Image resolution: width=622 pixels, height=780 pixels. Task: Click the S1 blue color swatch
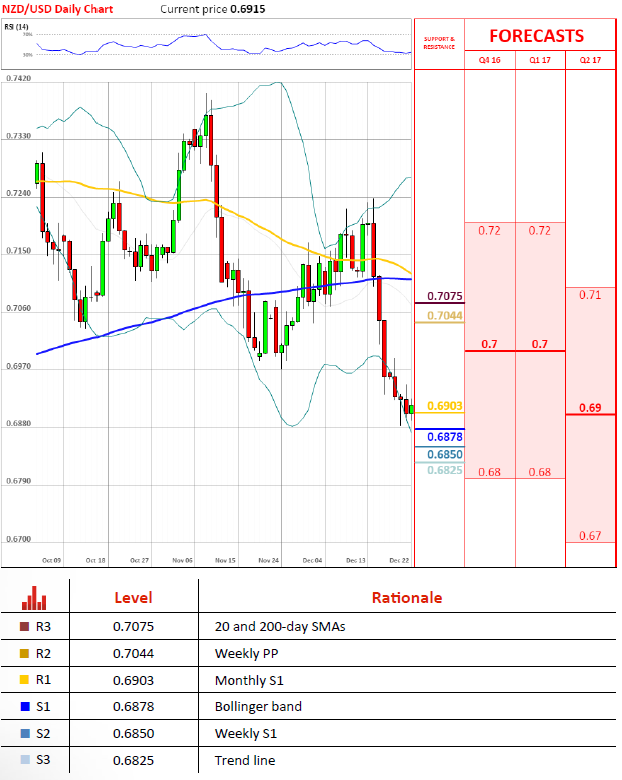pos(24,706)
